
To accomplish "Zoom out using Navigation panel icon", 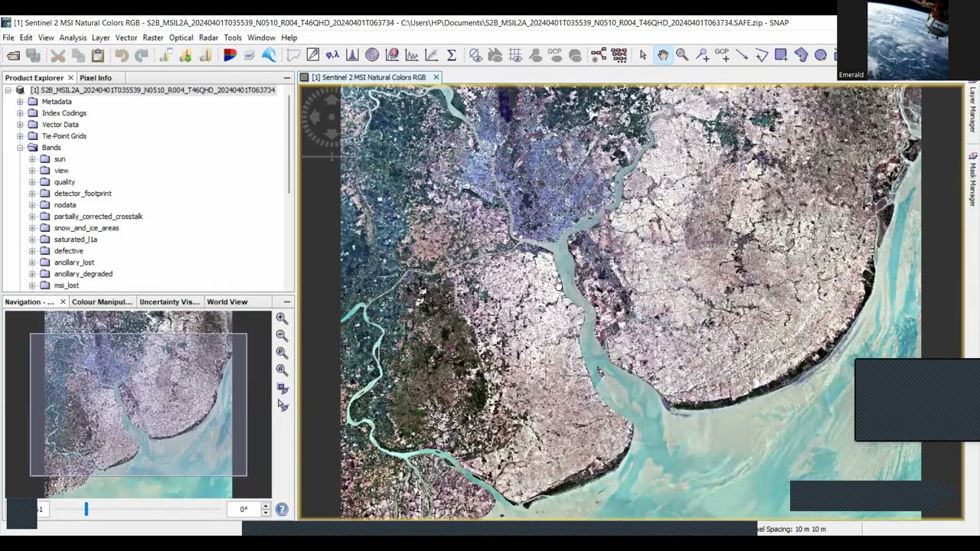I will [x=283, y=336].
